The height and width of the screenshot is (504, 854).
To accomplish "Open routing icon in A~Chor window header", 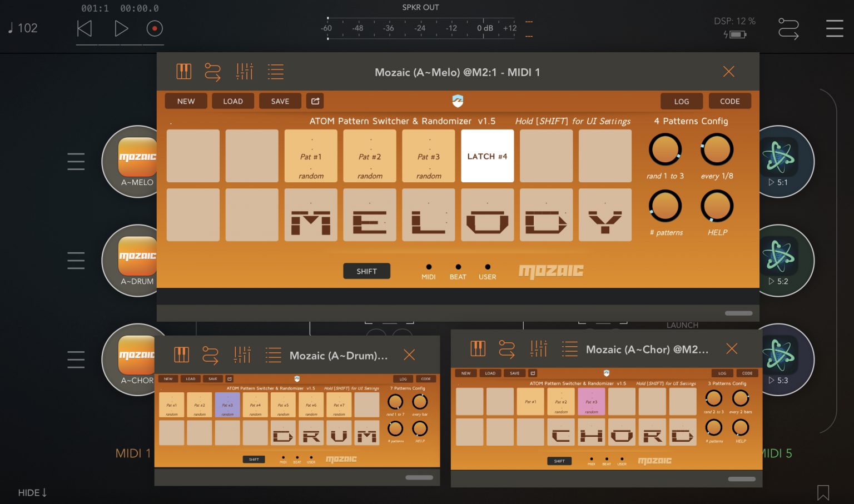I will point(507,348).
